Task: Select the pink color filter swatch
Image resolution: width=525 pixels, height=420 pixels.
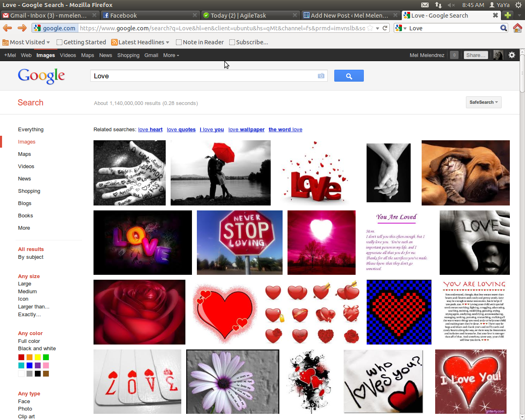Action: (46, 365)
